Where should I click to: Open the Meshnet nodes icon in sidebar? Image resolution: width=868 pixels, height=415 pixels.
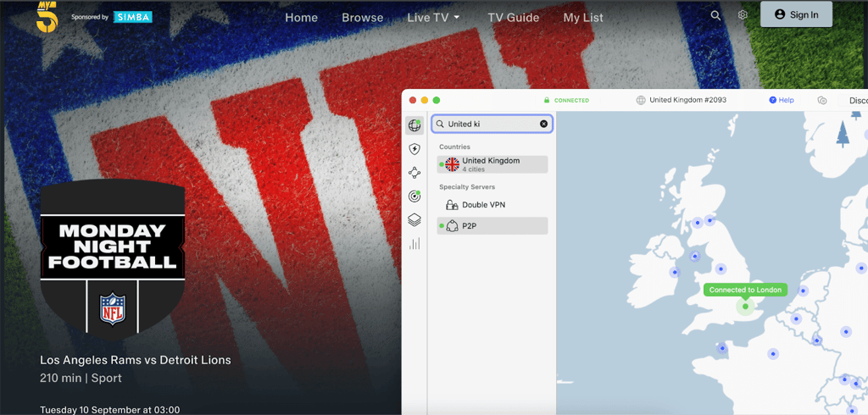tap(414, 173)
